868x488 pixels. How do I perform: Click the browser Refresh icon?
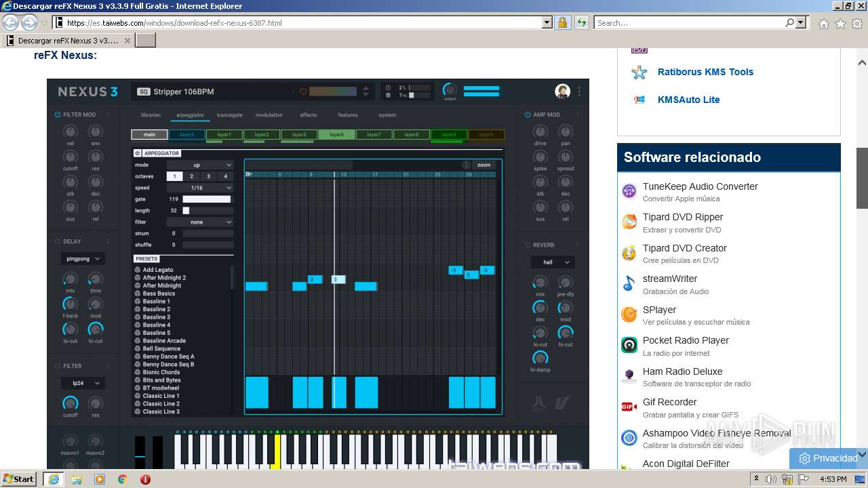tap(581, 22)
